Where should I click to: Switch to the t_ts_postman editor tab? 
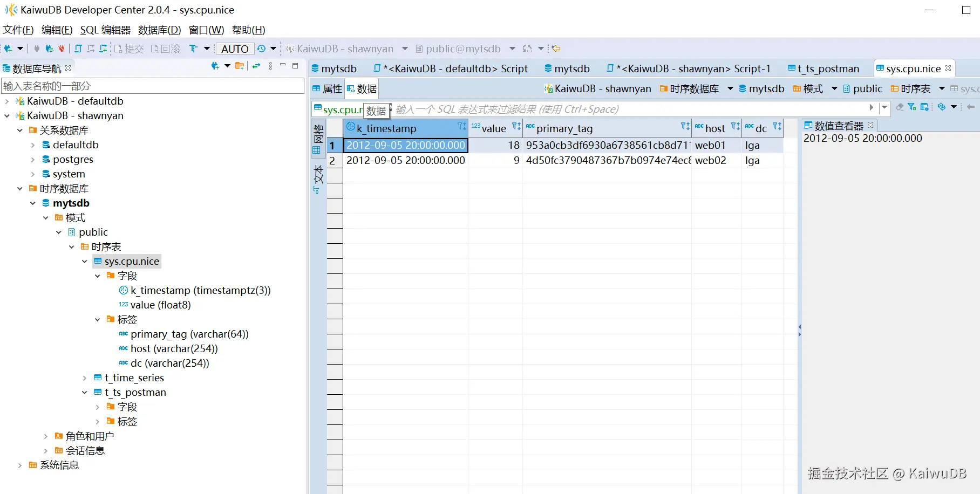[x=823, y=68]
